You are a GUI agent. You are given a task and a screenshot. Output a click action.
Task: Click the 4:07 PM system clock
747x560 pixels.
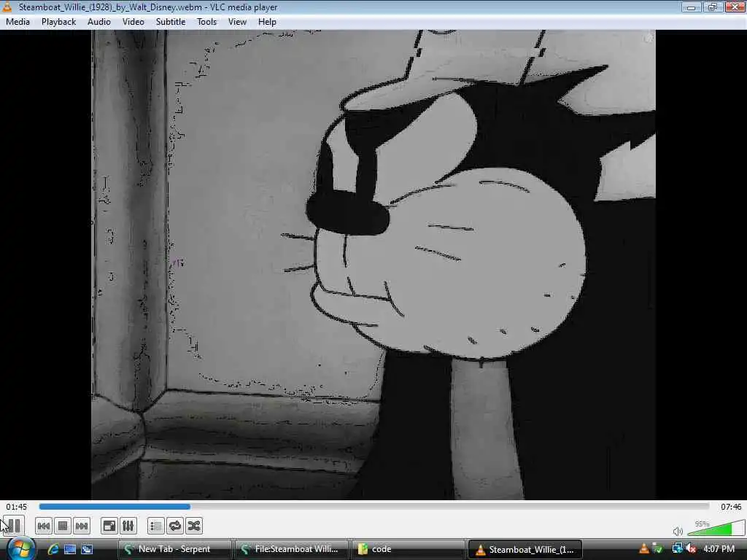(719, 549)
